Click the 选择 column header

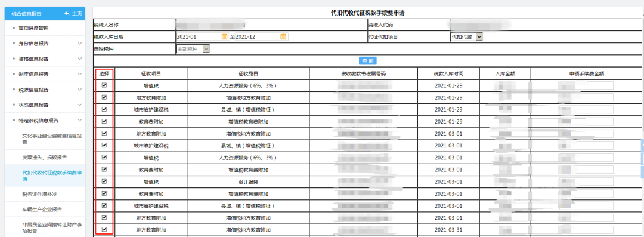pos(104,73)
